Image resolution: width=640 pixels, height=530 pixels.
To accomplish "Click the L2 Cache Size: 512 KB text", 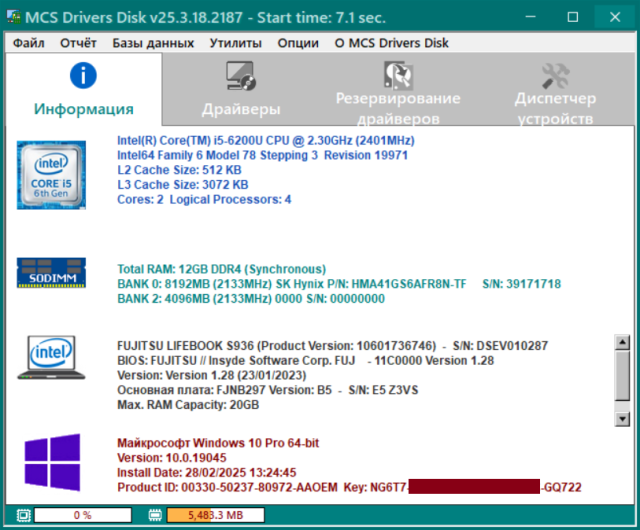I will (x=179, y=170).
